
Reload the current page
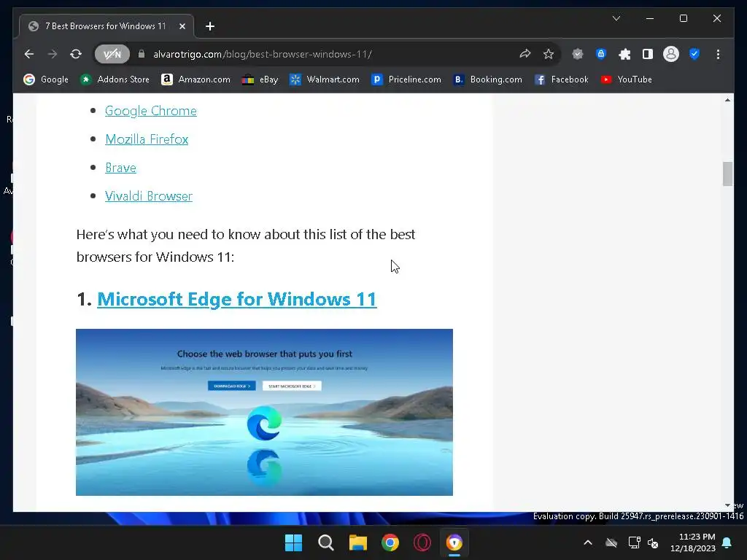coord(76,54)
